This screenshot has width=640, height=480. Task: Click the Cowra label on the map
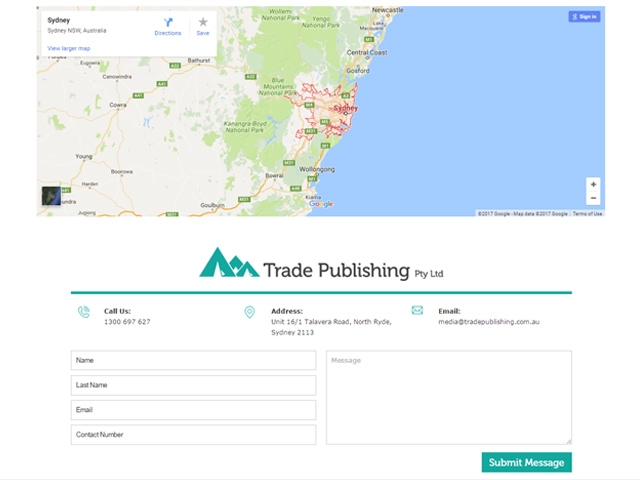click(x=118, y=105)
